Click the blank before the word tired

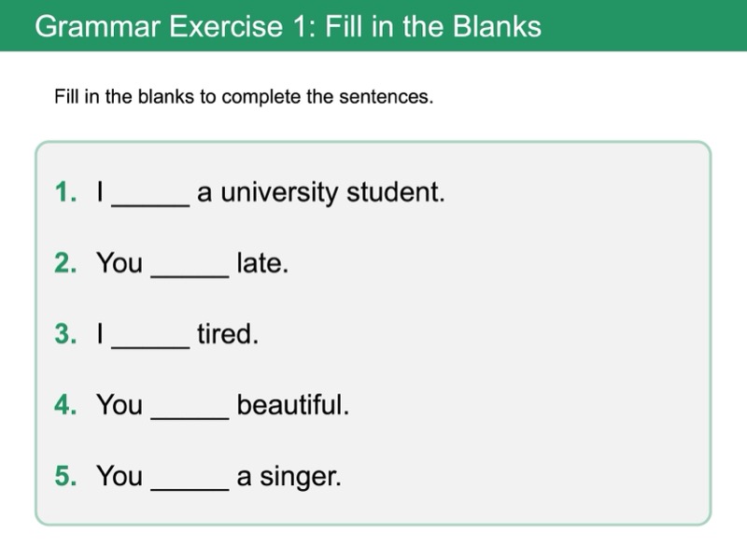[150, 338]
